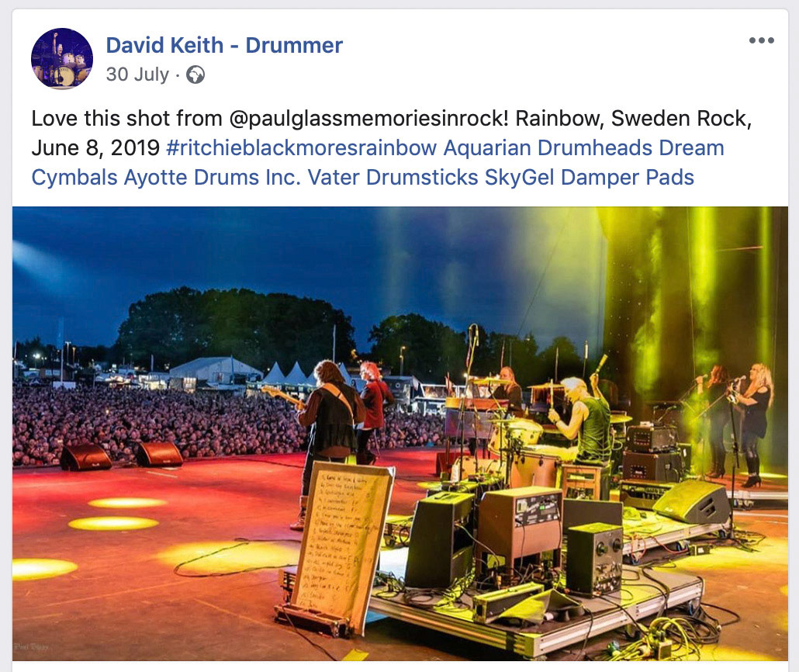Image resolution: width=799 pixels, height=672 pixels.
Task: Open the concert stage photo
Action: click(x=400, y=433)
